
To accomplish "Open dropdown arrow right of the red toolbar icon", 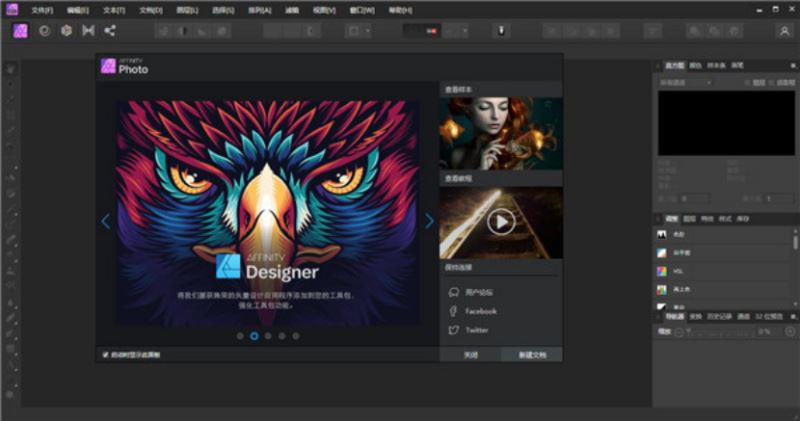I will coord(465,31).
